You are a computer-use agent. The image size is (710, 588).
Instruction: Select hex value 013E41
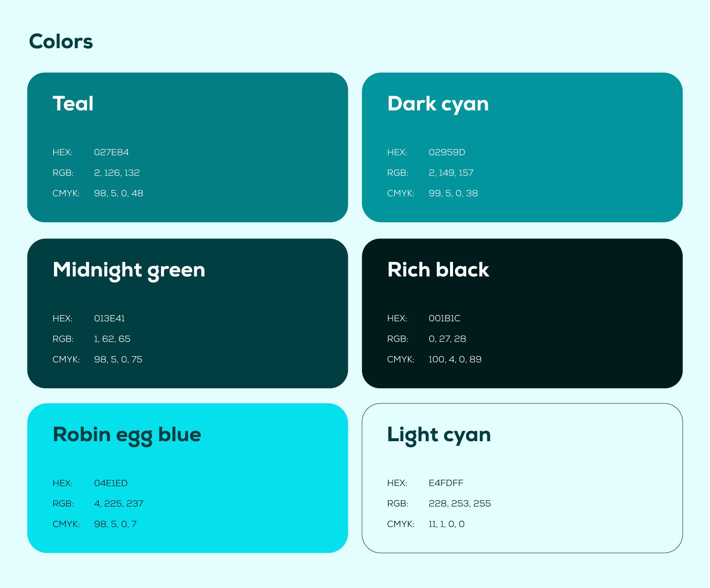pos(109,318)
